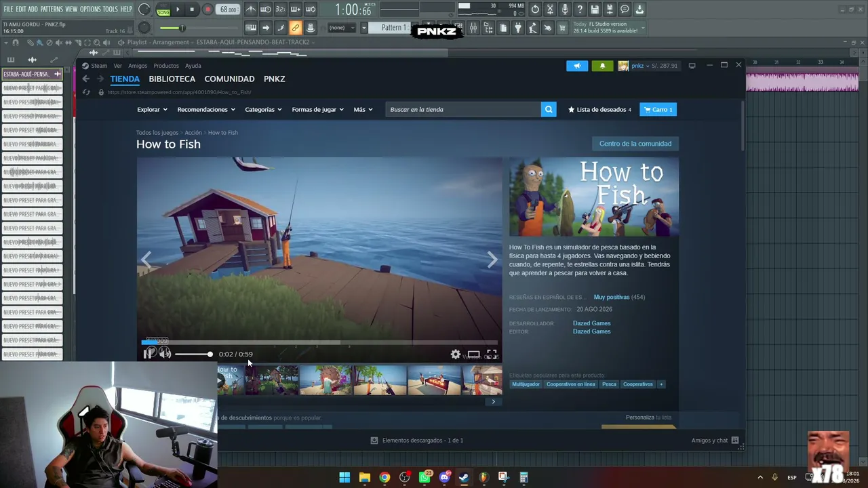Toggle the metronome in FL Studio toolbar
This screenshot has height=488, width=868.
coord(251,9)
